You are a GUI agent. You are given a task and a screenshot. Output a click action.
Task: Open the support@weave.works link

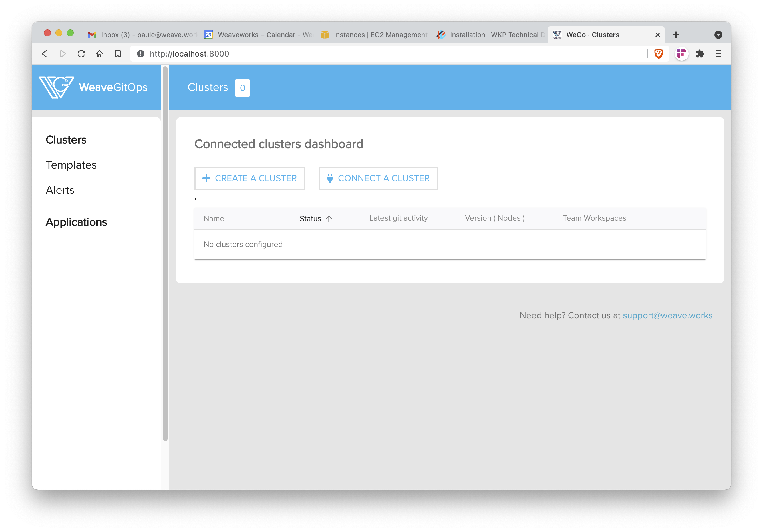pyautogui.click(x=667, y=315)
